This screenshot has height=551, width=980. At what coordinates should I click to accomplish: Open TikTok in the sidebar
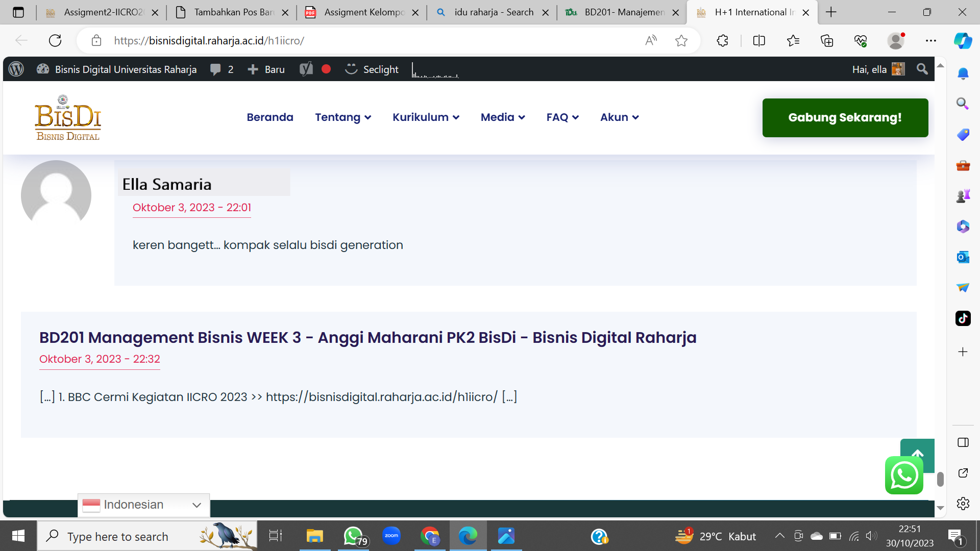[x=963, y=318]
